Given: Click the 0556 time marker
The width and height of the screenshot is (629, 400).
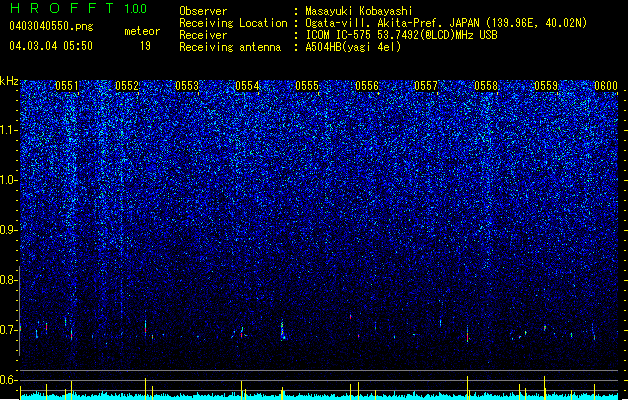Looking at the screenshot, I should (367, 86).
